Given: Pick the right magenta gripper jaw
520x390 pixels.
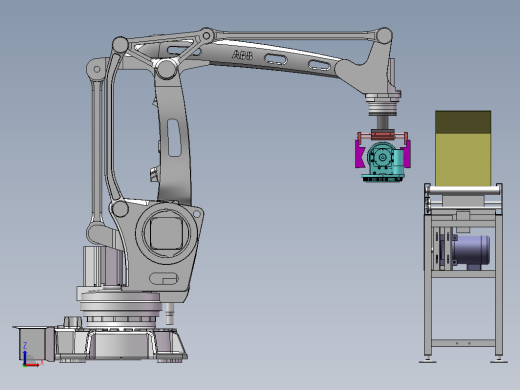Looking at the screenshot, I should (x=406, y=154).
